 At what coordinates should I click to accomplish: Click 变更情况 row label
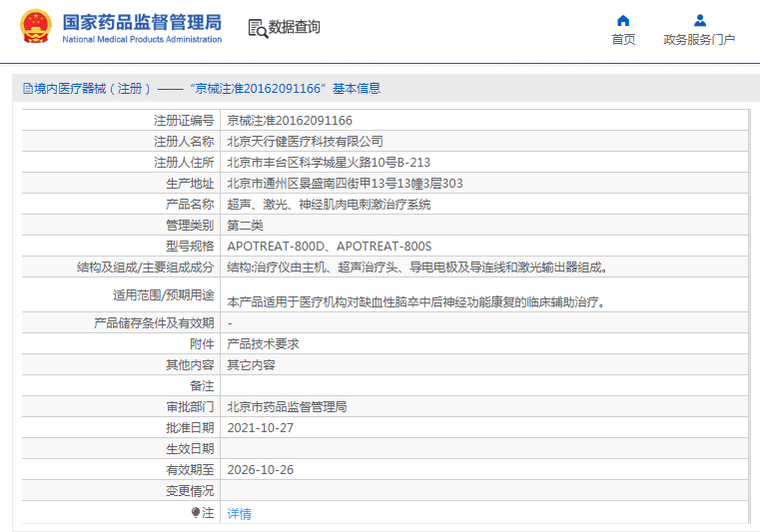[x=190, y=491]
